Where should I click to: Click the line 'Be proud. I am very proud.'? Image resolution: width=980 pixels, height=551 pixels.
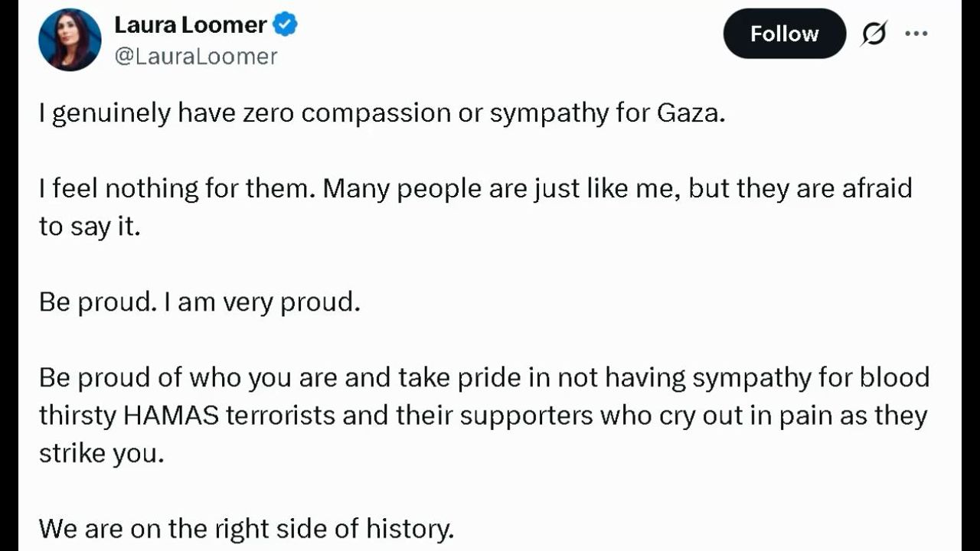pos(199,302)
